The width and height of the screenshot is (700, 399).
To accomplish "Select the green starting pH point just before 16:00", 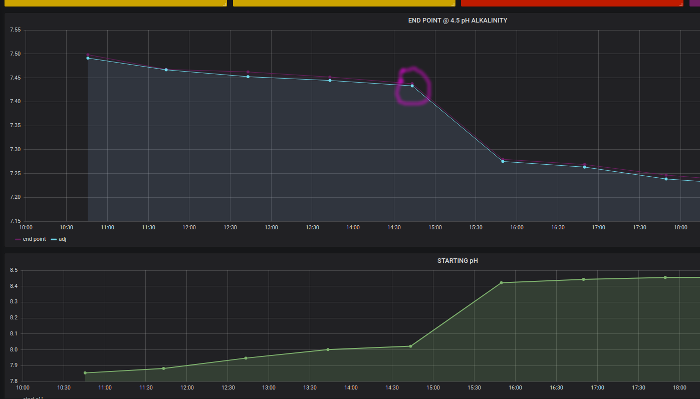I will (x=501, y=283).
